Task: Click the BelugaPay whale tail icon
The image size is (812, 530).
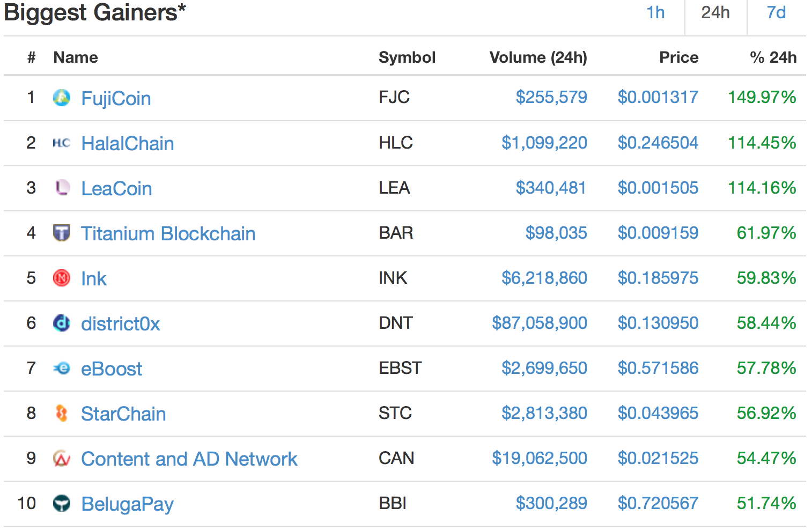Action: tap(62, 503)
